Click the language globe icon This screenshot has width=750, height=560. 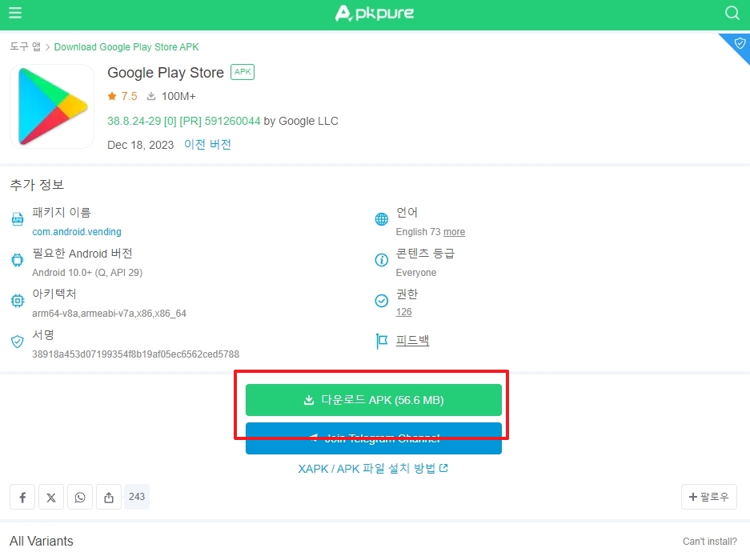pyautogui.click(x=381, y=219)
